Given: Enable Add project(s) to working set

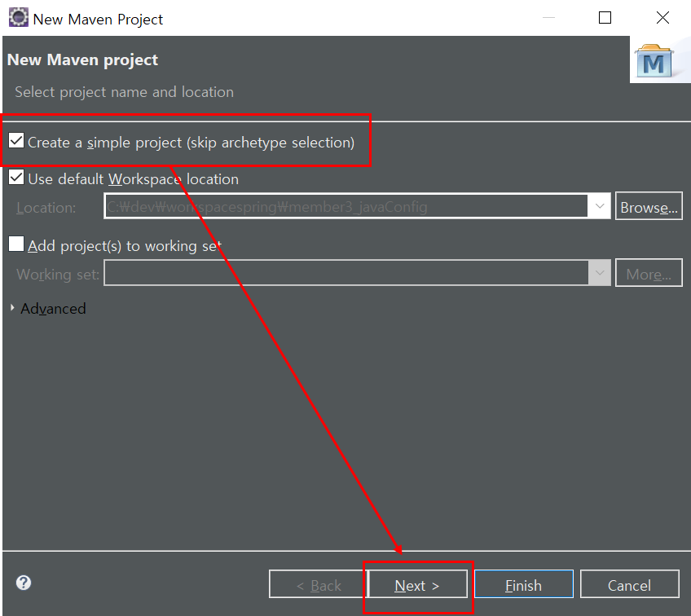Looking at the screenshot, I should (x=15, y=244).
